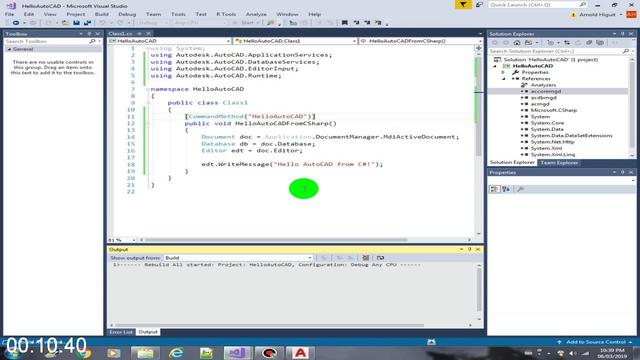640x360 pixels.
Task: Switch to the Error List tab
Action: click(x=121, y=332)
